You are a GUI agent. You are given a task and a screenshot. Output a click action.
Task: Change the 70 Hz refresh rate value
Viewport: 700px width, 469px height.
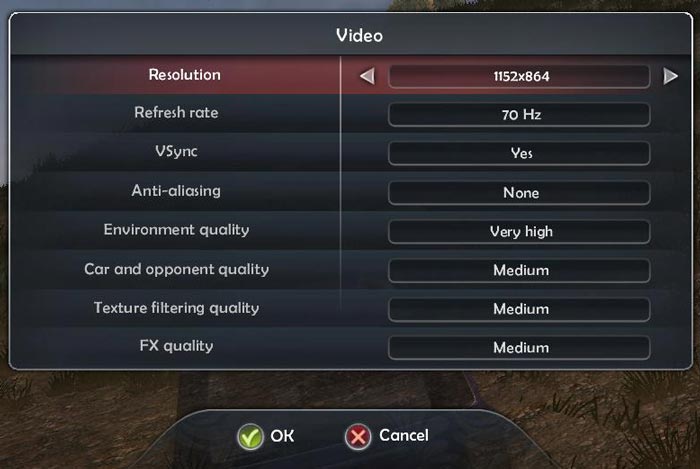pyautogui.click(x=519, y=115)
